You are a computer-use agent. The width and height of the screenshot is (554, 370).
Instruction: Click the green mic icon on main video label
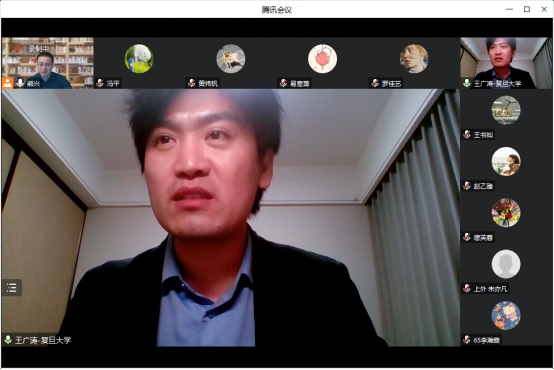(x=8, y=340)
